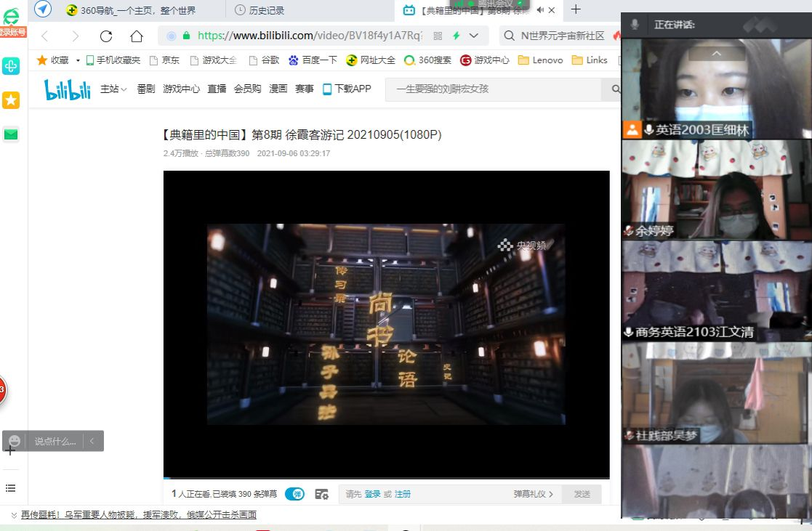The height and width of the screenshot is (531, 812).
Task: Click the sidebar list icon at the bottom
Action: [10, 488]
